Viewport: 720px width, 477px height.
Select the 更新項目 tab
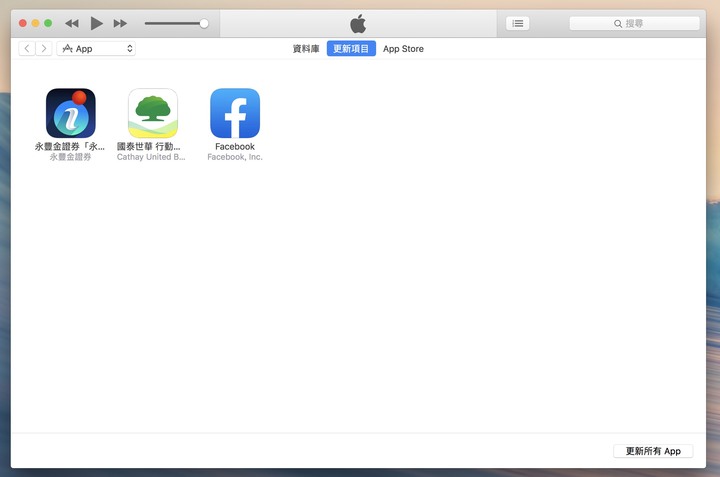point(351,48)
